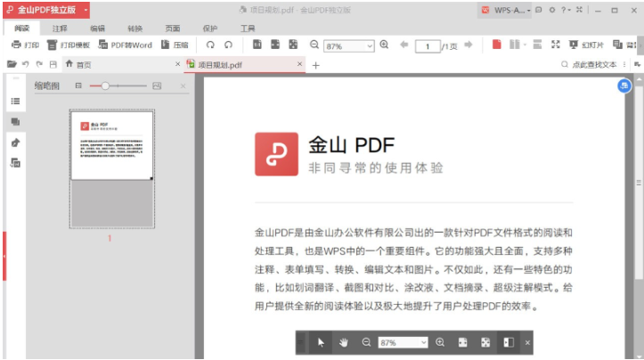Viewport: 644px width, 360px height.
Task: Click the zoom in magnifier in top toolbar
Action: click(384, 45)
